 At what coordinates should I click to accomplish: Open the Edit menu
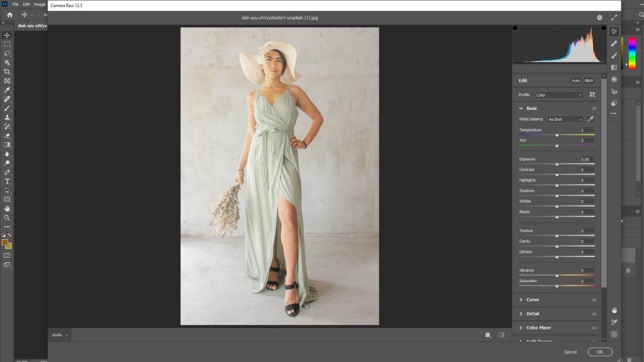[x=26, y=4]
